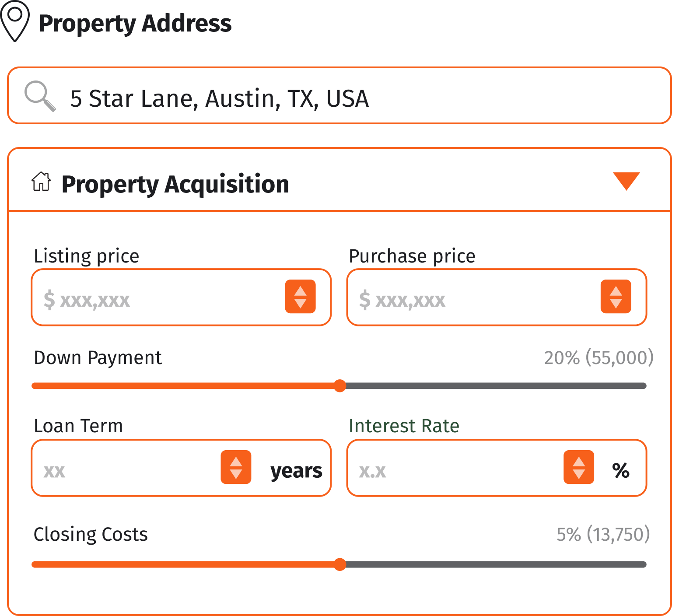Increase Listing price using the up arrow
The width and height of the screenshot is (679, 616).
coord(301,291)
